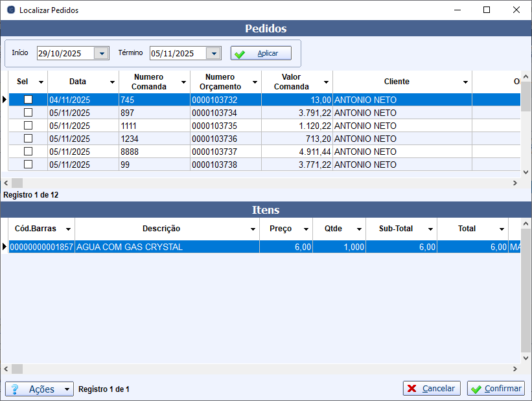Click the Descrição column header

[x=161, y=229]
